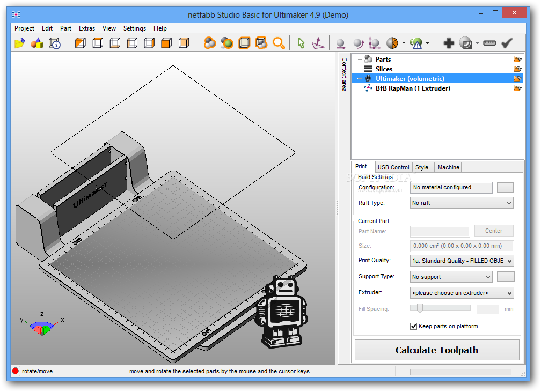Expand the boolean tool dropdown arrow
541x392 pixels.
pyautogui.click(x=477, y=43)
